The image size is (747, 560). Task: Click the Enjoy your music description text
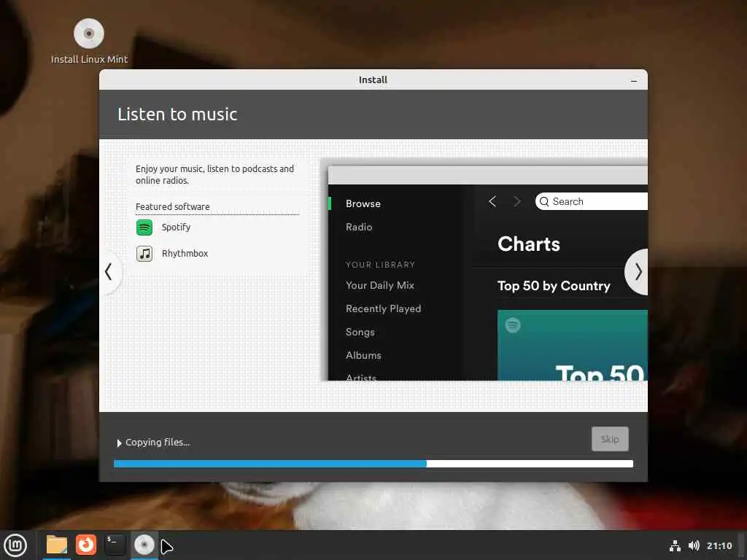point(214,174)
